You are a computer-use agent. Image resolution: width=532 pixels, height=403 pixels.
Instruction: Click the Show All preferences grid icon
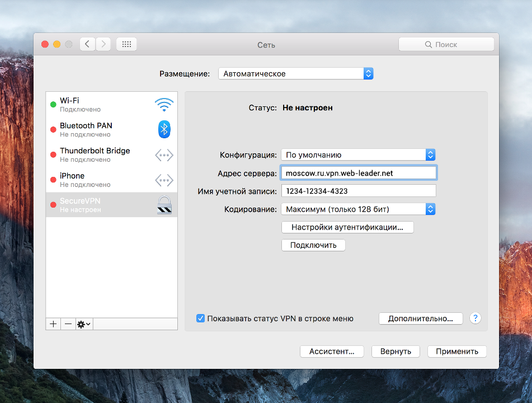[x=126, y=44]
